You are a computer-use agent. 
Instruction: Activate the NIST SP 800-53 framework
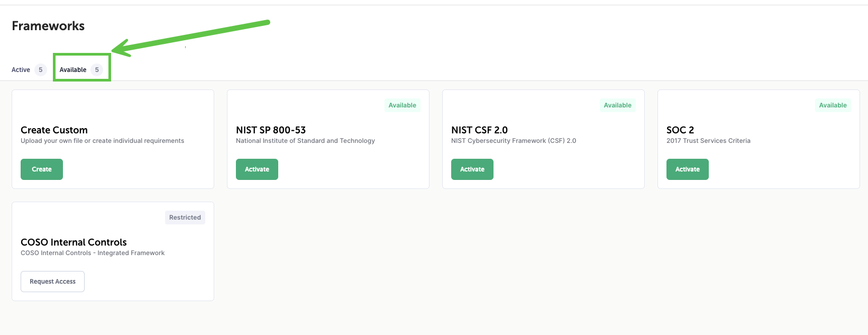click(x=257, y=169)
